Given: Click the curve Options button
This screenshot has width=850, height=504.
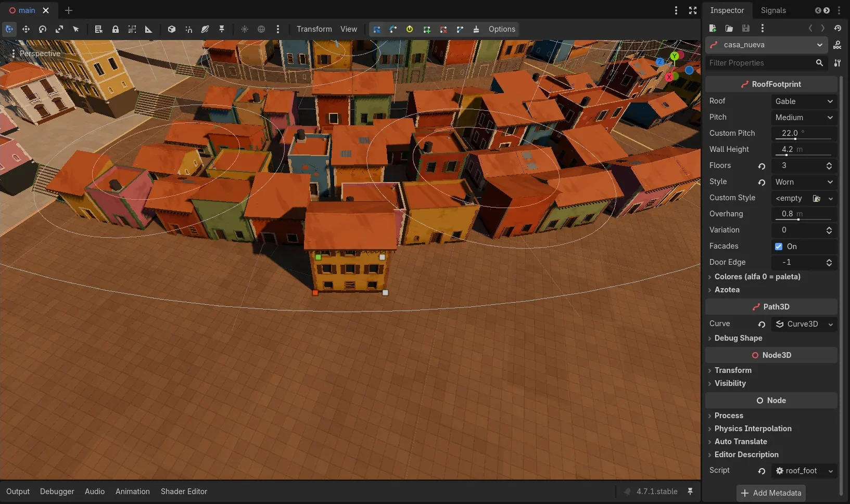Looking at the screenshot, I should 502,29.
